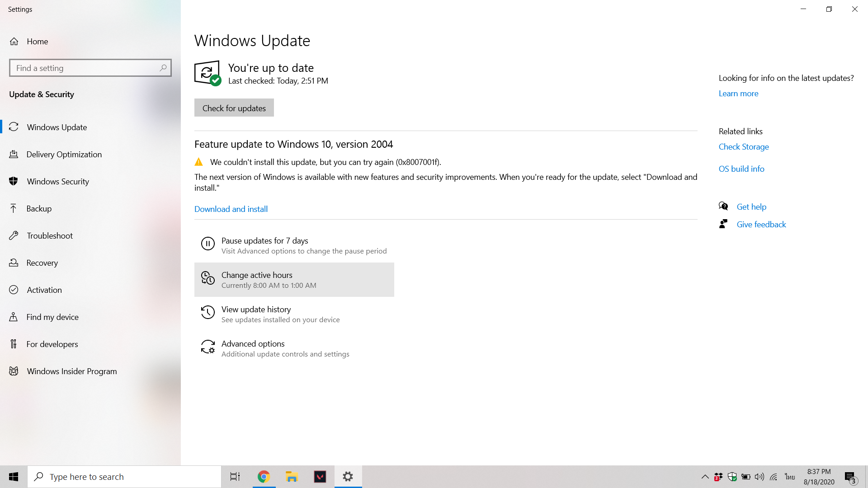The image size is (868, 488).
Task: Open Windows Update section label
Action: 57,127
